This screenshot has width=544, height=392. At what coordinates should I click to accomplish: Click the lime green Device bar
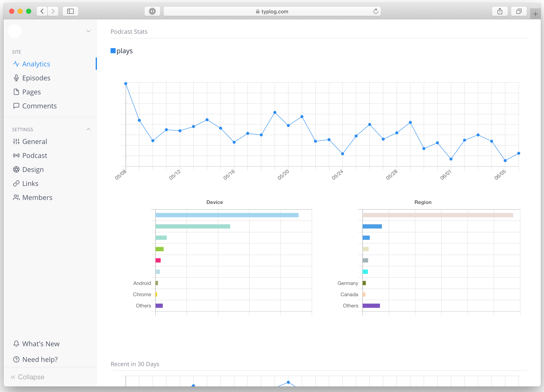click(160, 249)
